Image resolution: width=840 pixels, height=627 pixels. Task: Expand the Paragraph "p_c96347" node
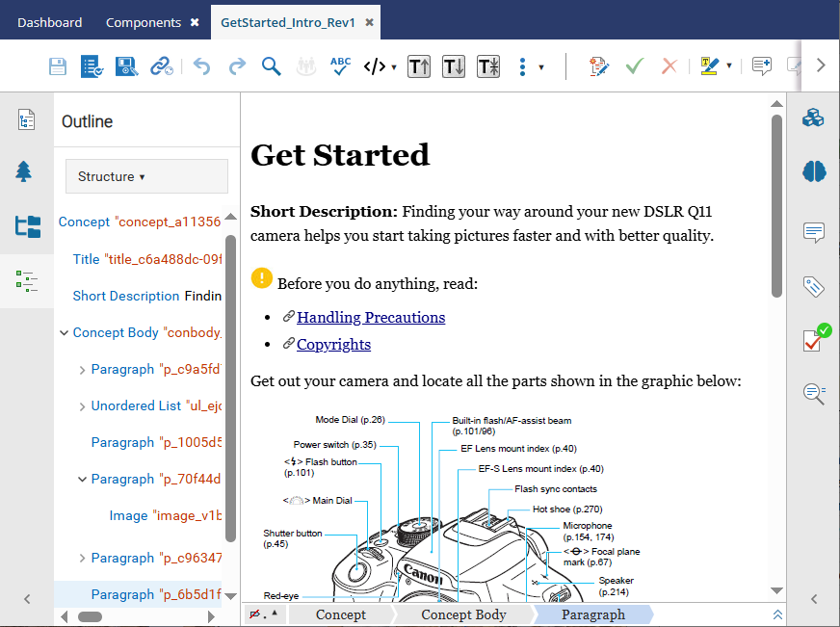coord(82,559)
